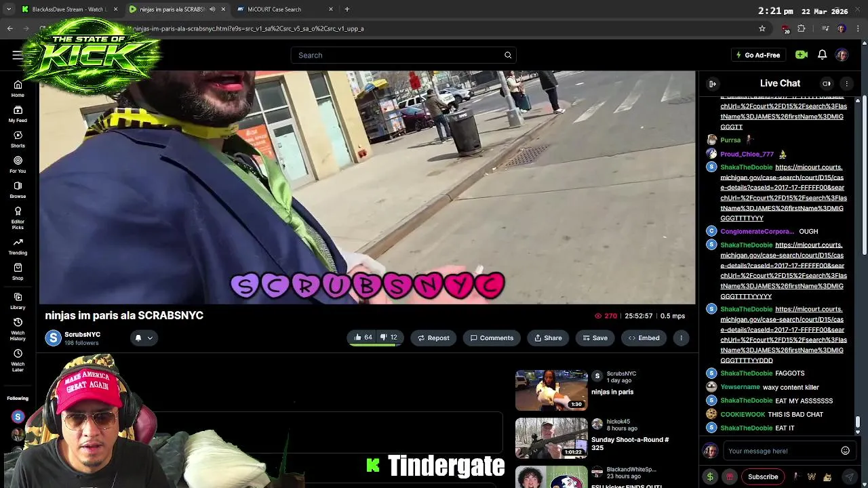Image resolution: width=868 pixels, height=488 pixels.
Task: Open the emoji picker in chat box
Action: 845,451
